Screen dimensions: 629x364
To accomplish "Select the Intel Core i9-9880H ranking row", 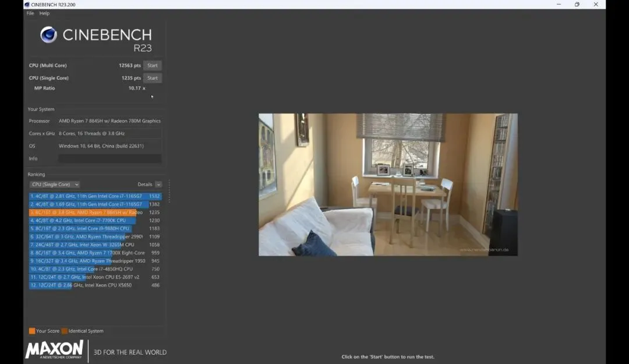I will pyautogui.click(x=95, y=228).
